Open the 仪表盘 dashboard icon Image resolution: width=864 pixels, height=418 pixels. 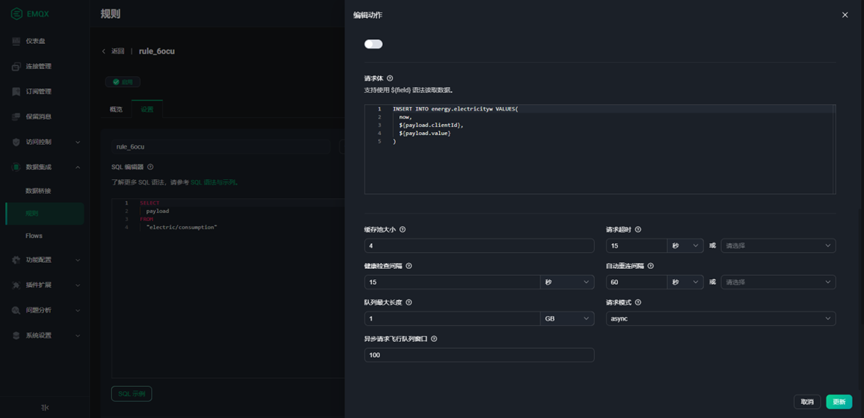[x=17, y=41]
